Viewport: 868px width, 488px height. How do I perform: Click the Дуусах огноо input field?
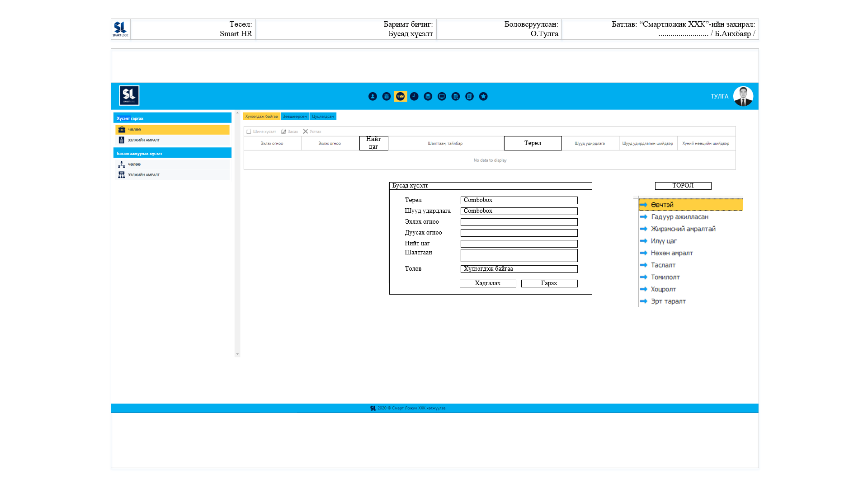[x=519, y=233]
